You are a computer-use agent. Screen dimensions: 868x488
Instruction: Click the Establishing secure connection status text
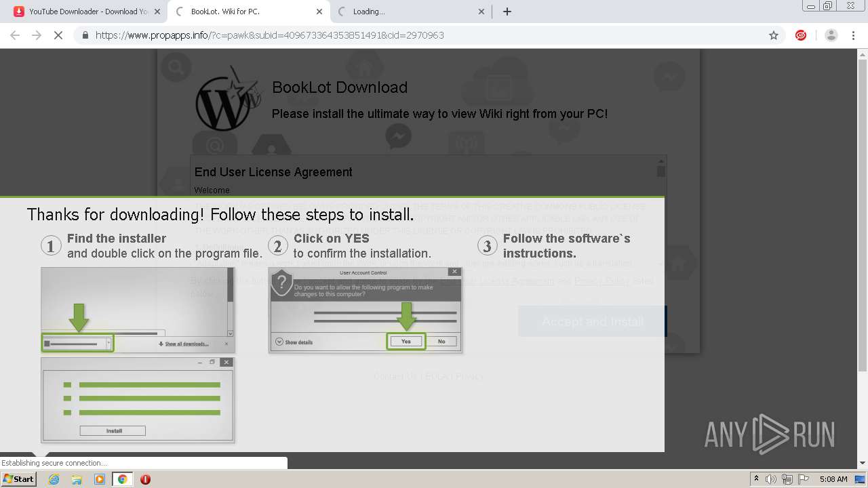point(54,463)
